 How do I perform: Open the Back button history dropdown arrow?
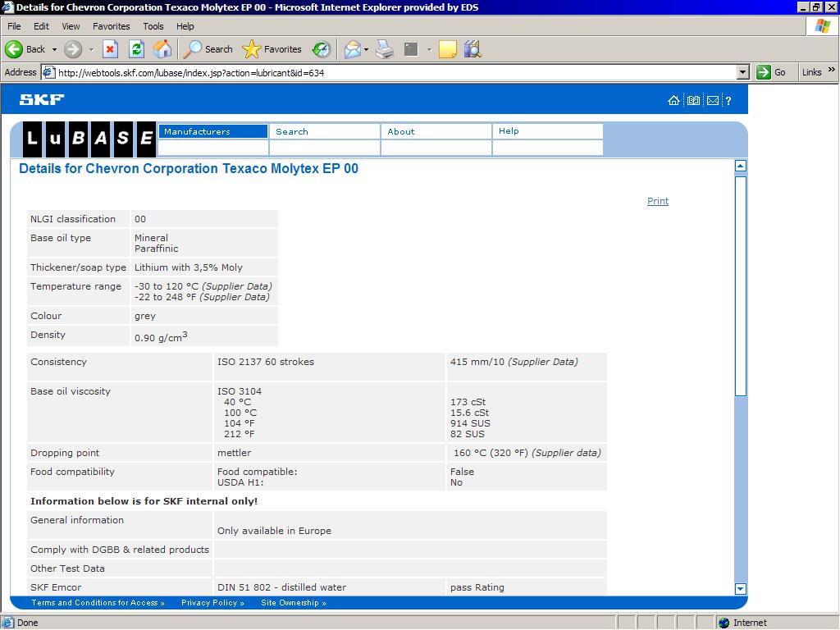[55, 49]
